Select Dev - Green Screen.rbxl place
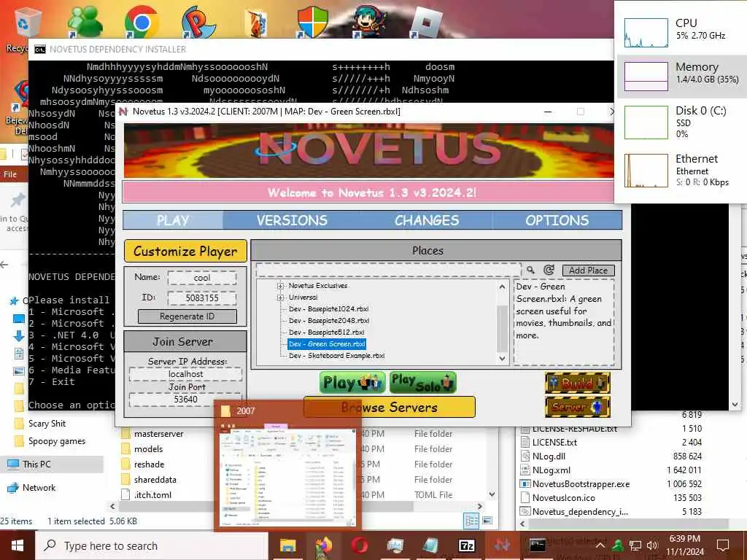Viewport: 747px width, 560px height. click(x=327, y=344)
